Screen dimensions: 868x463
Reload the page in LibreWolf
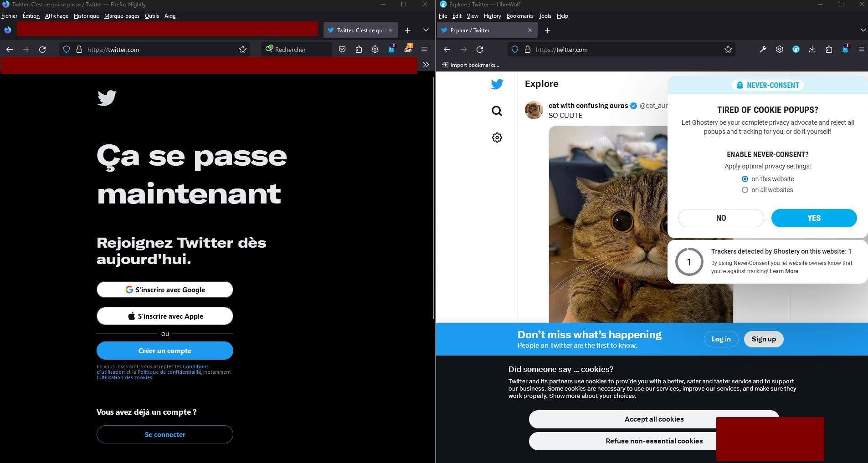(480, 50)
